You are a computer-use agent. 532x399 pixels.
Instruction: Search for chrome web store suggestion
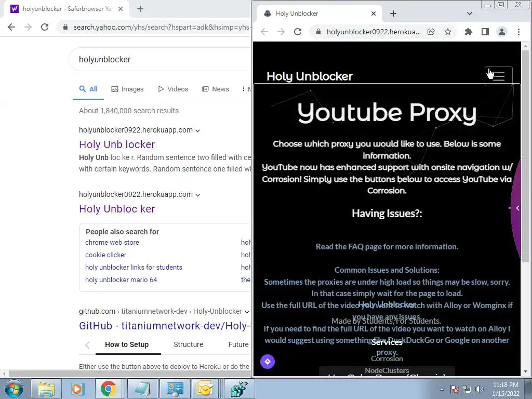(x=112, y=242)
